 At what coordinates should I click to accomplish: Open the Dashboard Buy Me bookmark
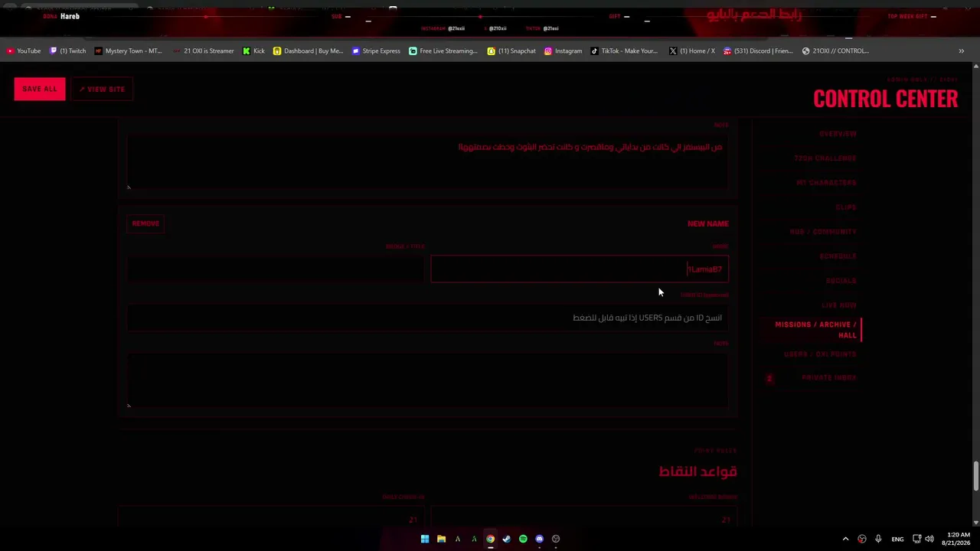tap(308, 51)
